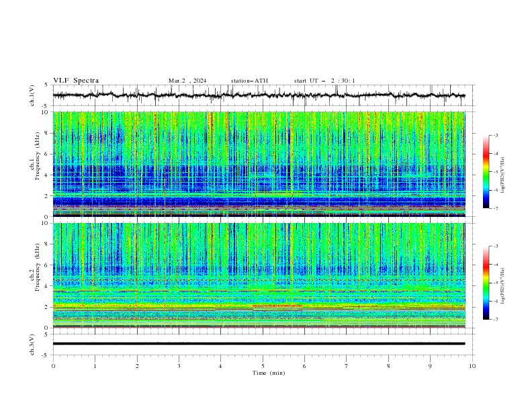Screen dimensions: 532x411
Task: Click the "5" tick on ch.1(V) axis
Action: [46, 85]
